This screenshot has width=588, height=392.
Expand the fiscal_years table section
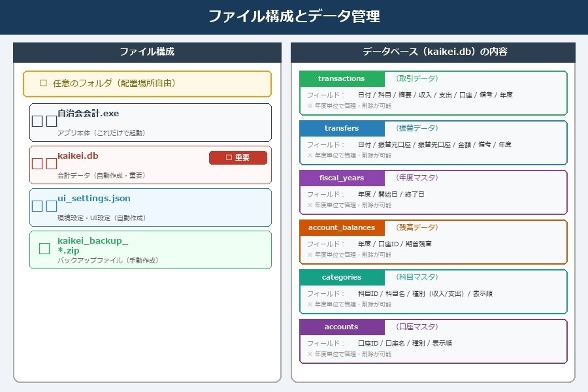tap(341, 178)
